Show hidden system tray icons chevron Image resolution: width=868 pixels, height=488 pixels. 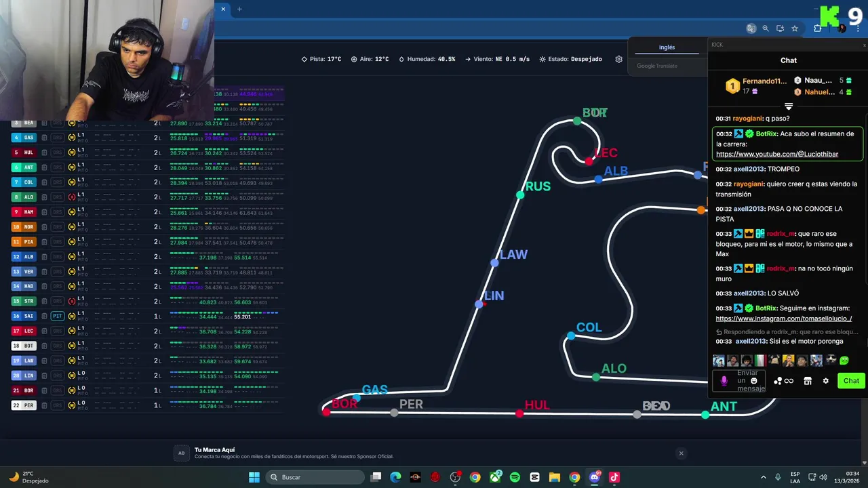(x=763, y=477)
